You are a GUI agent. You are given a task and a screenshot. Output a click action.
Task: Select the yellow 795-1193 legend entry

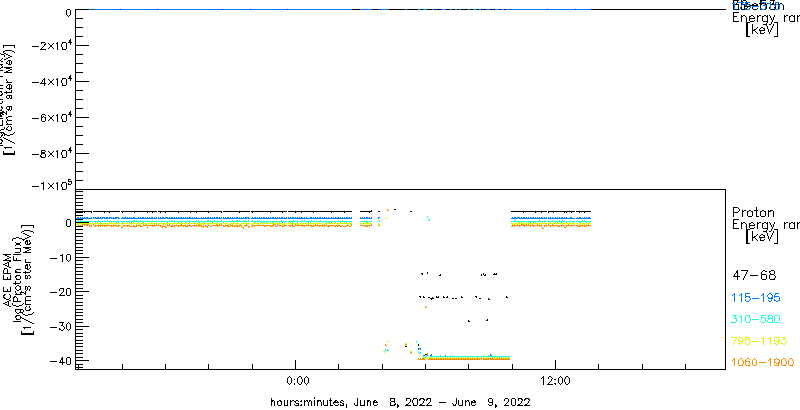pos(760,341)
